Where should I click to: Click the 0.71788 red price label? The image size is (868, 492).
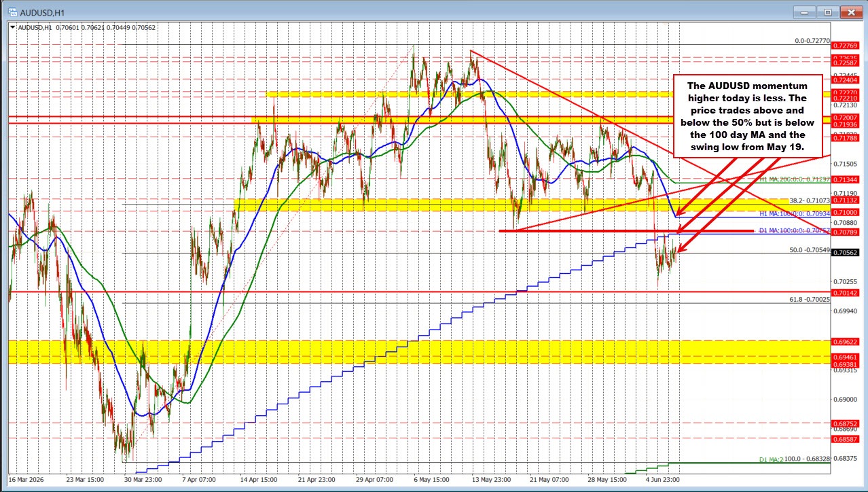[x=846, y=138]
